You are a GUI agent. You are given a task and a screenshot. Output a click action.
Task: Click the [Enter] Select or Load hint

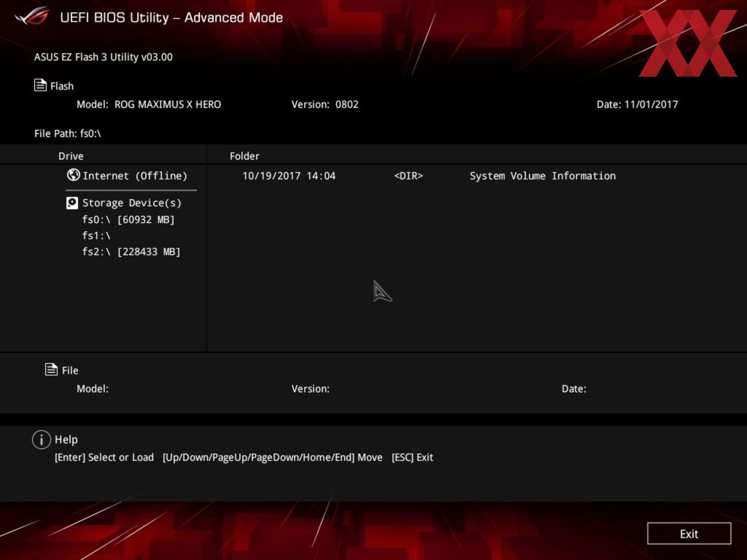pos(104,457)
